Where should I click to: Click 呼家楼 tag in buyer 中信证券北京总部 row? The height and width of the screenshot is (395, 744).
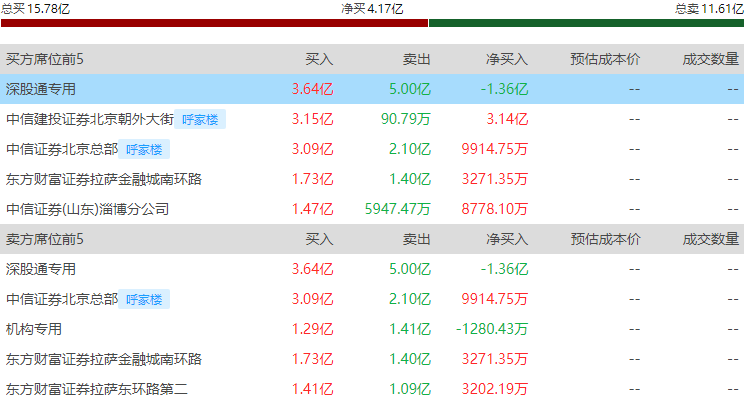pos(144,149)
